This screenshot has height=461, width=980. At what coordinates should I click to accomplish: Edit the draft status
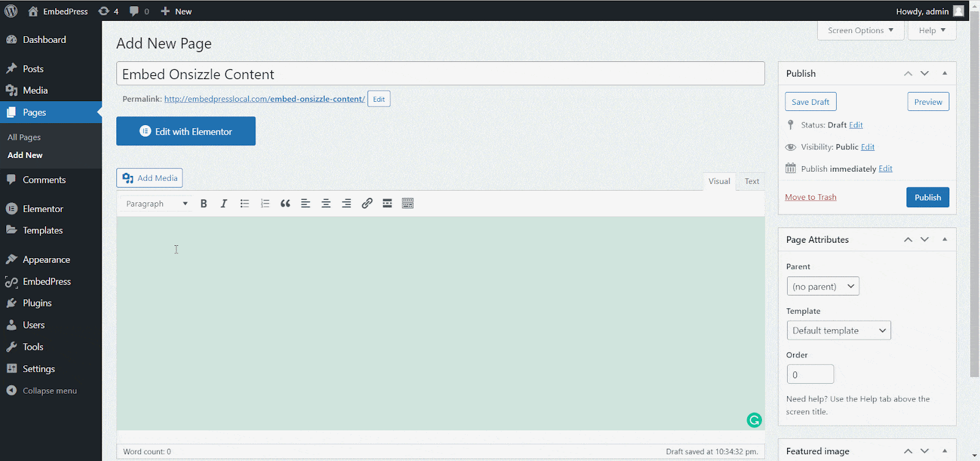[856, 125]
